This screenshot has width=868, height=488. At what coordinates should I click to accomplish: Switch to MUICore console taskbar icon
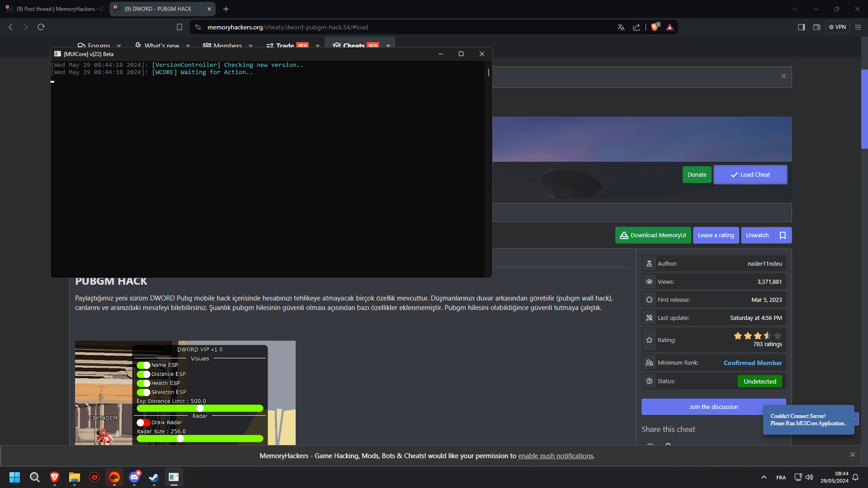coord(174,477)
